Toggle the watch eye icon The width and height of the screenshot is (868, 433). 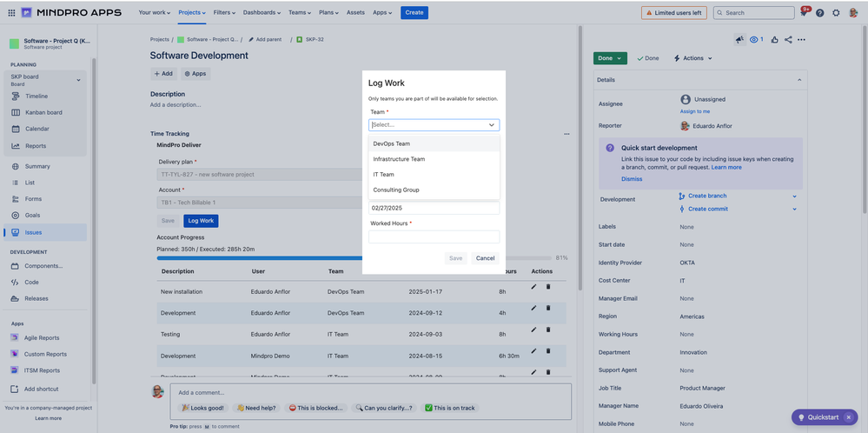tap(756, 39)
